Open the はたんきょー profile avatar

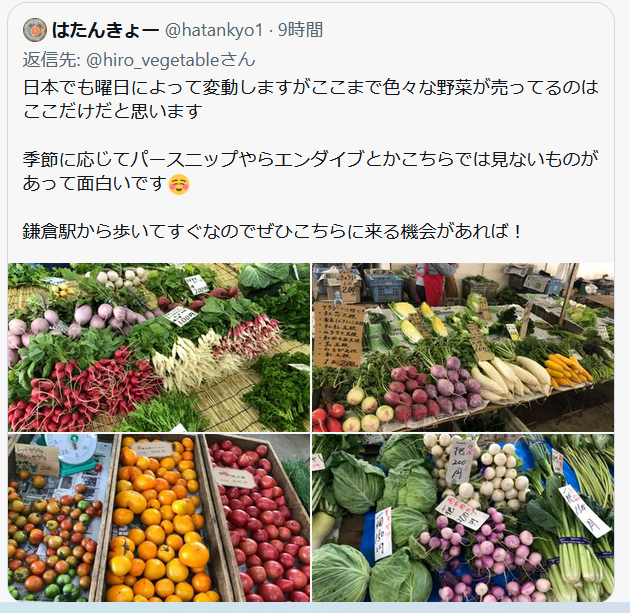tap(35, 30)
